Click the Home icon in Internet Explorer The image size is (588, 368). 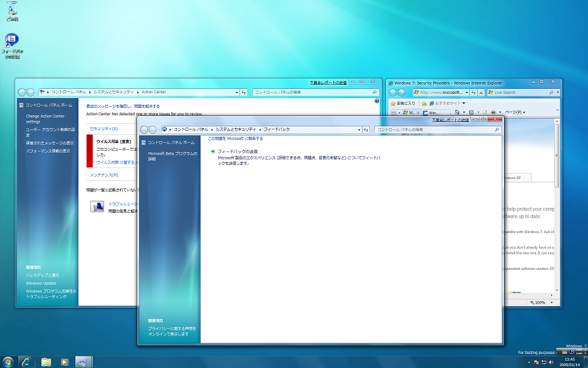[457, 112]
